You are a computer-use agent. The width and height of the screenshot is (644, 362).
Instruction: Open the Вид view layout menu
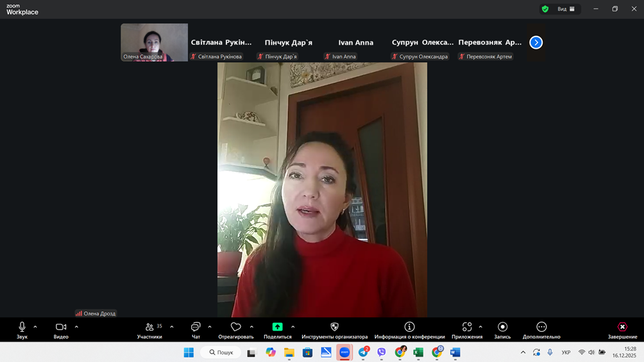coord(566,9)
